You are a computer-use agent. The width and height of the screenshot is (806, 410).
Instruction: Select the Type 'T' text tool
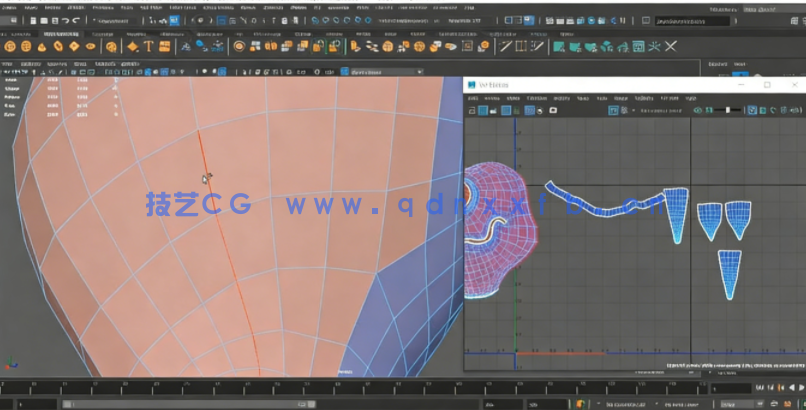pyautogui.click(x=148, y=46)
